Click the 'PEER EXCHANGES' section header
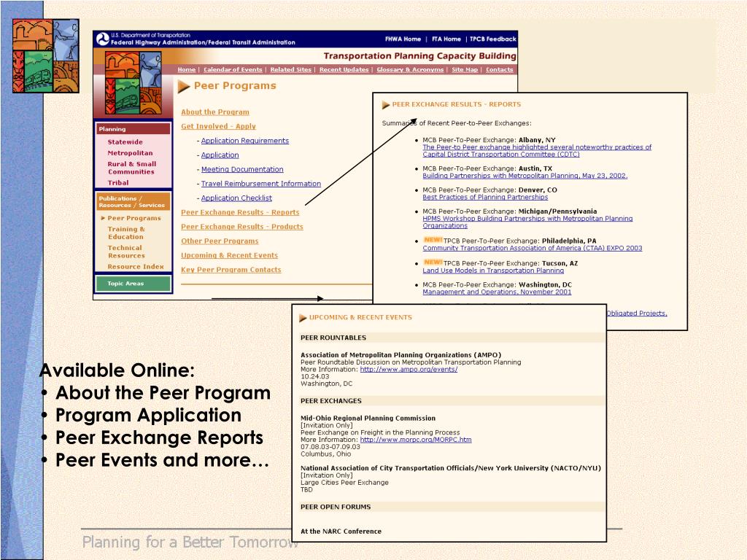This screenshot has width=747, height=560. click(x=331, y=401)
